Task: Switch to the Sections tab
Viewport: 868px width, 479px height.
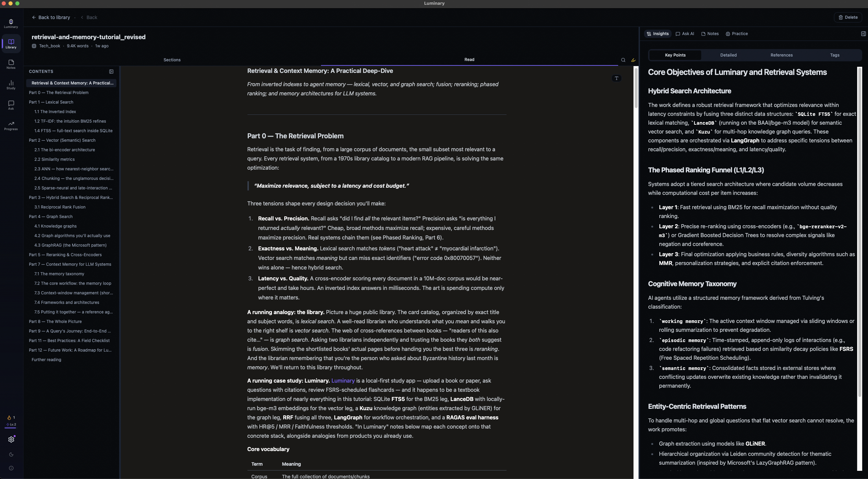Action: (x=172, y=60)
